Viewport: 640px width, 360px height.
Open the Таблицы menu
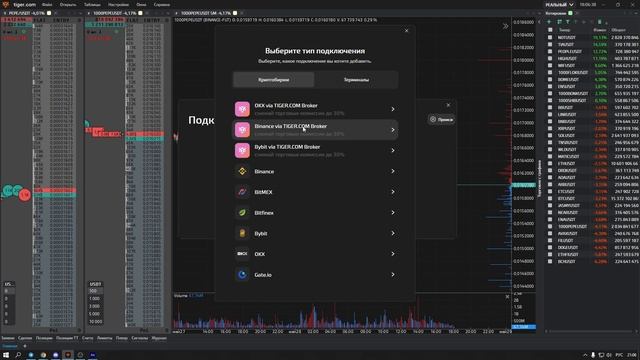pyautogui.click(x=92, y=4)
